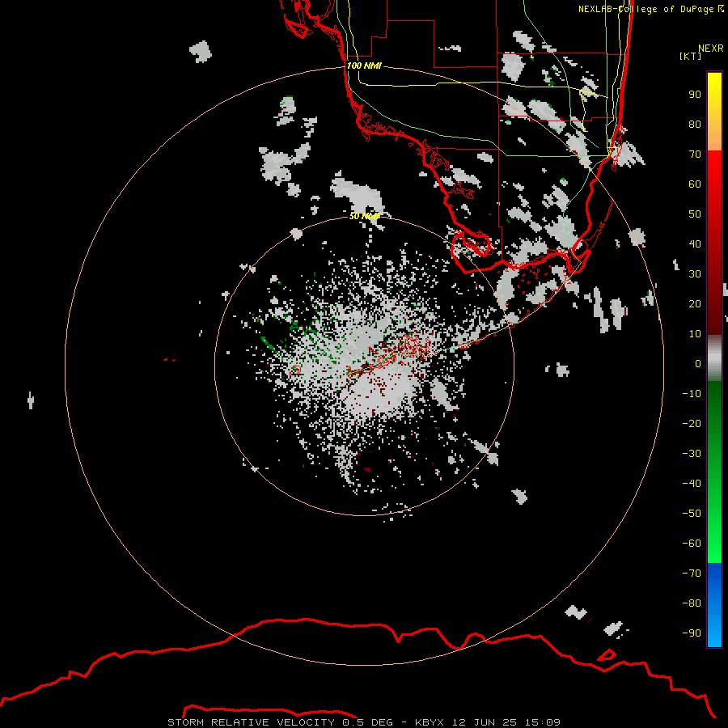Click the 40 value on the velocity scale
Image resolution: width=728 pixels, height=728 pixels.
695,243
